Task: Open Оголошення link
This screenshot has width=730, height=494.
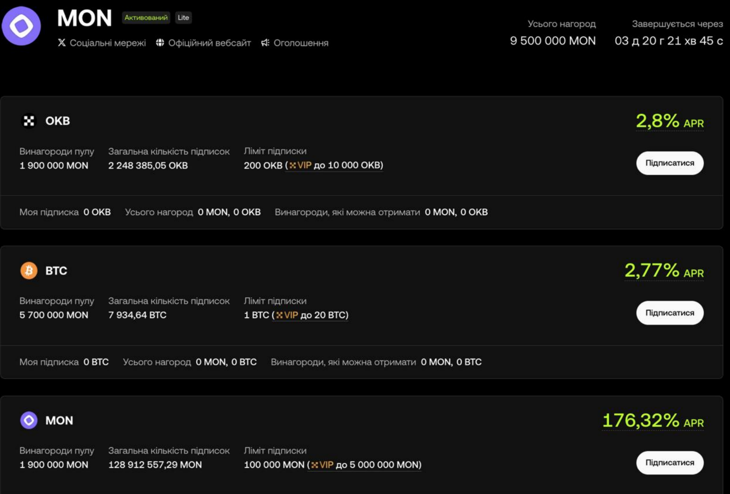Action: tap(301, 43)
